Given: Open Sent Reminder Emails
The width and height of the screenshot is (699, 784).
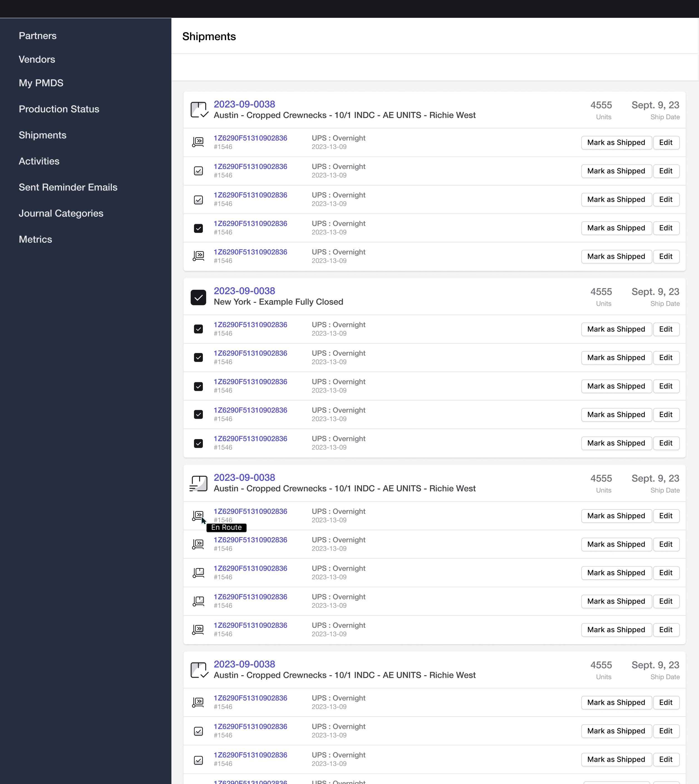Looking at the screenshot, I should tap(68, 187).
